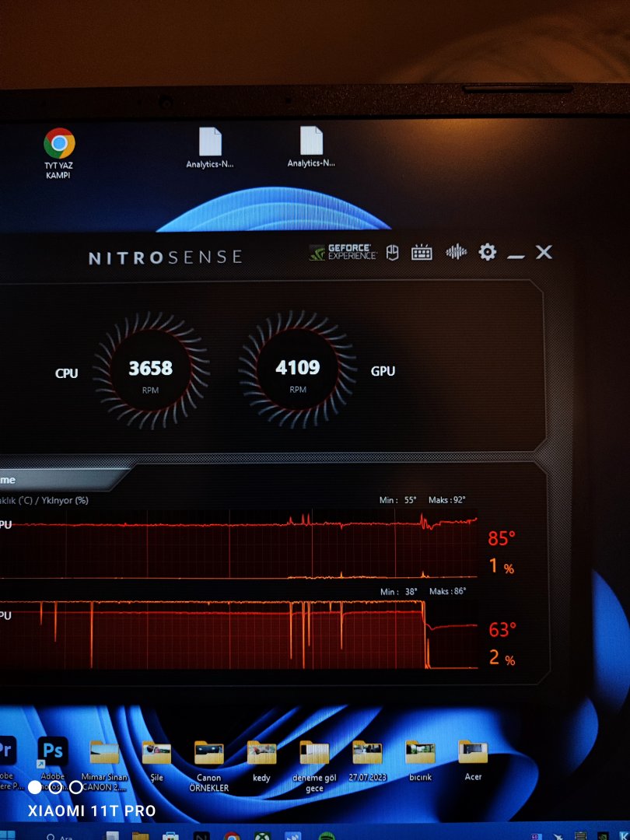
Task: Open the Windows Start button
Action: click(x=8, y=835)
